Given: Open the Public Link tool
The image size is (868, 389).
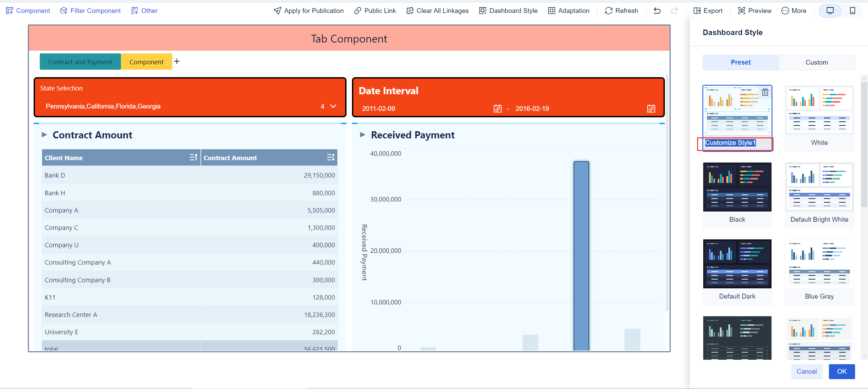Looking at the screenshot, I should pyautogui.click(x=357, y=11).
